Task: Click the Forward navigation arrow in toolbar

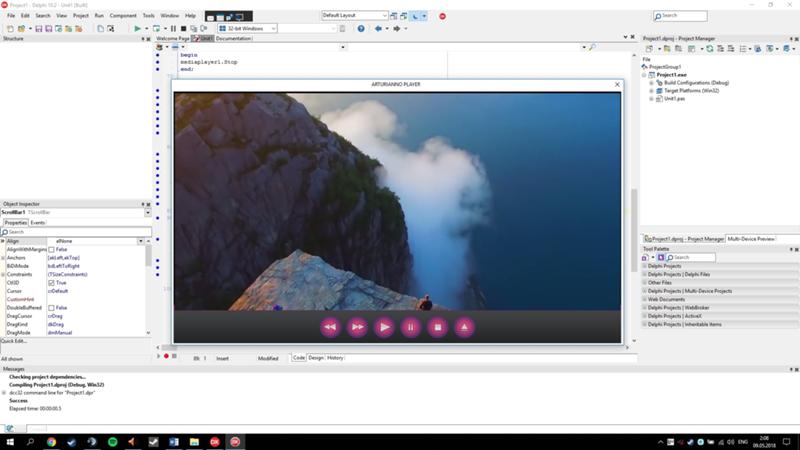Action: pos(396,29)
